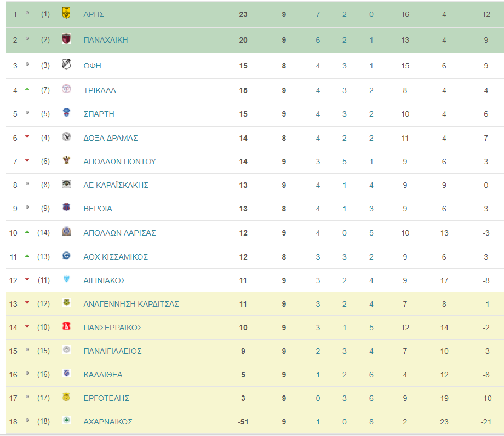Viewport: 504px width, 436px height.
Task: Click the ΕΡΓΟΤΕΛΗΣ yellow crest
Action: tap(66, 397)
